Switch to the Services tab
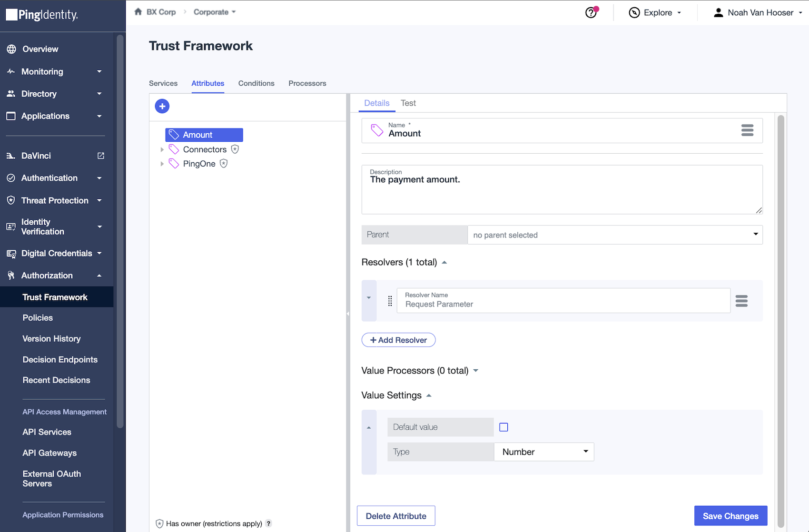This screenshot has height=532, width=809. (x=163, y=83)
